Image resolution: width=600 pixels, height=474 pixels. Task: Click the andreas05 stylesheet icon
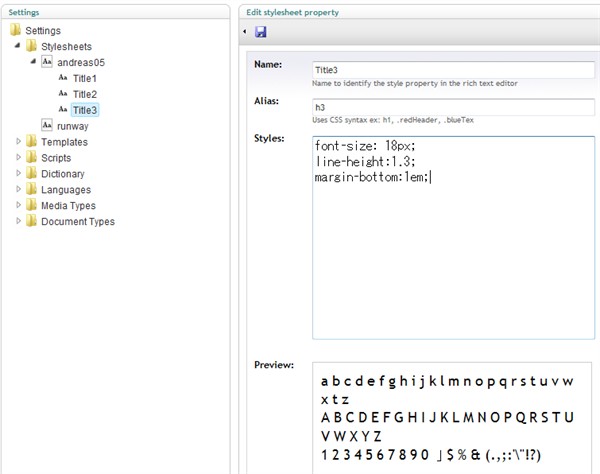[47, 62]
